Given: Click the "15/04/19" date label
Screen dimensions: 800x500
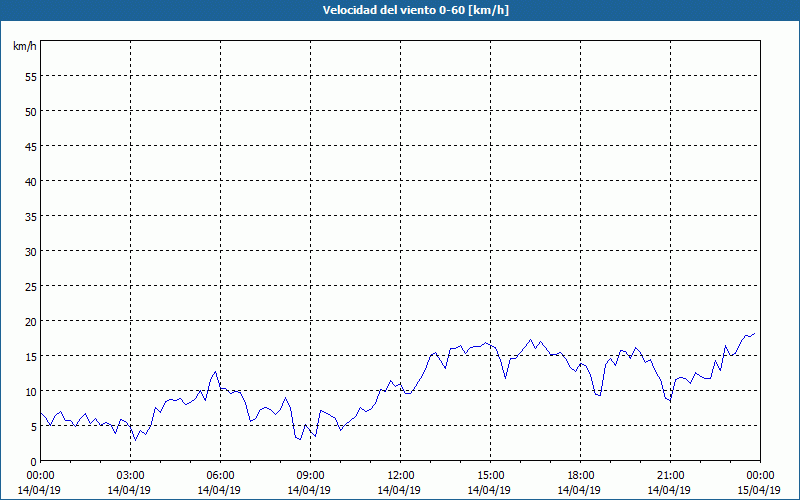Looking at the screenshot, I should (759, 490).
